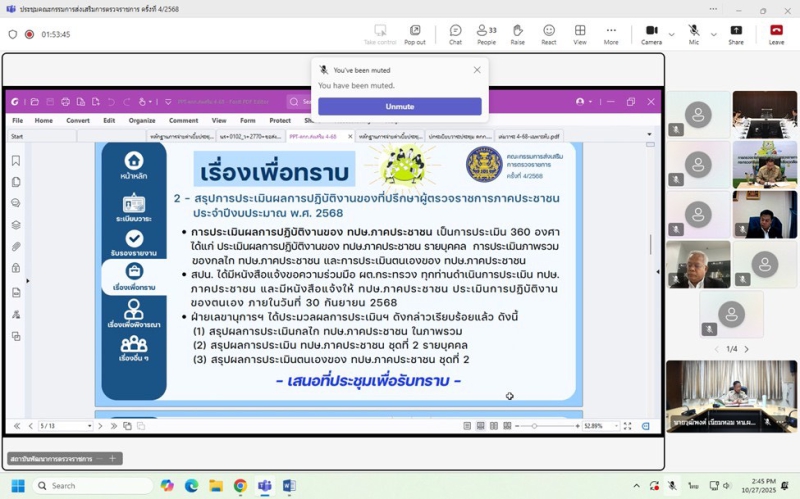The height and width of the screenshot is (499, 800).
Task: Open the Chat panel
Action: (455, 33)
